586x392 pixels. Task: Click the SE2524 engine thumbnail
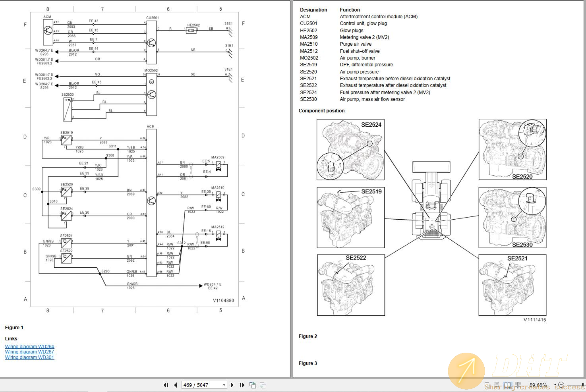(350, 150)
